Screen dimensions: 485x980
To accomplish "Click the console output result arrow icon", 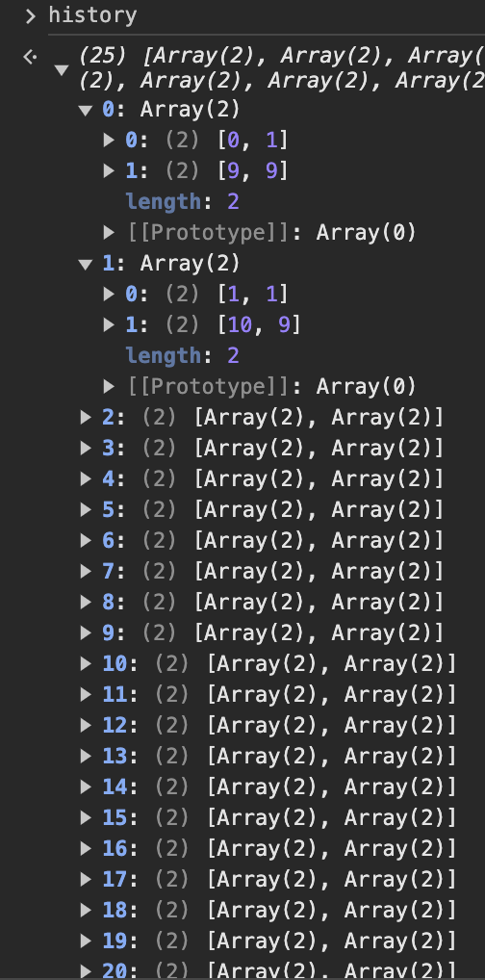I will click(30, 58).
